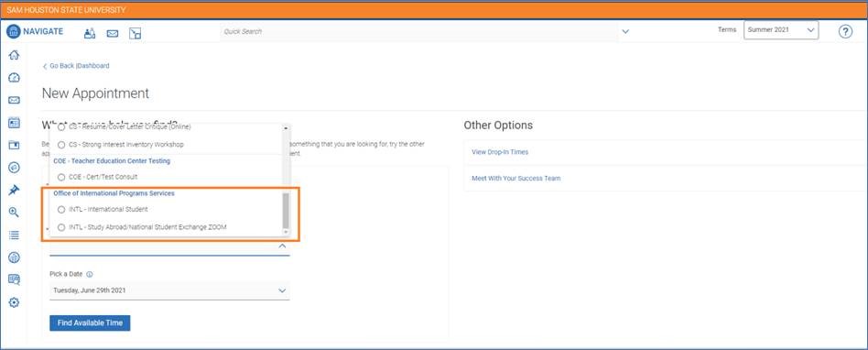Open the envelope icon in top toolbar
868x350 pixels.
[x=113, y=34]
